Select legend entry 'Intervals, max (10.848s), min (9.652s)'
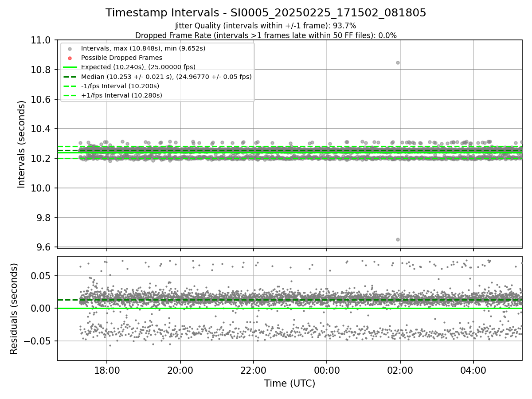The width and height of the screenshot is (532, 399). point(143,48)
